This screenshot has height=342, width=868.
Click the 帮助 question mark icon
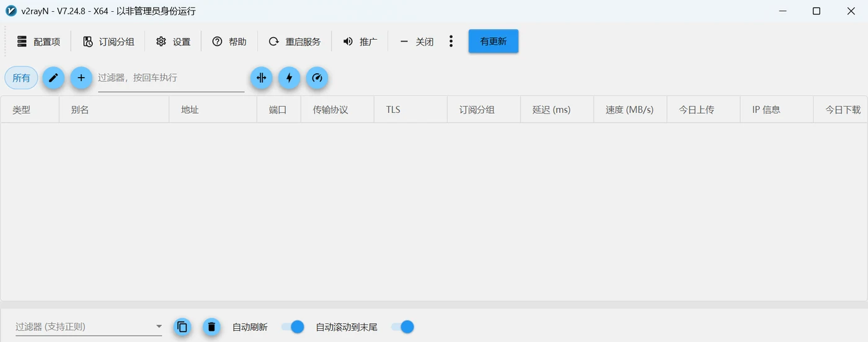point(217,42)
